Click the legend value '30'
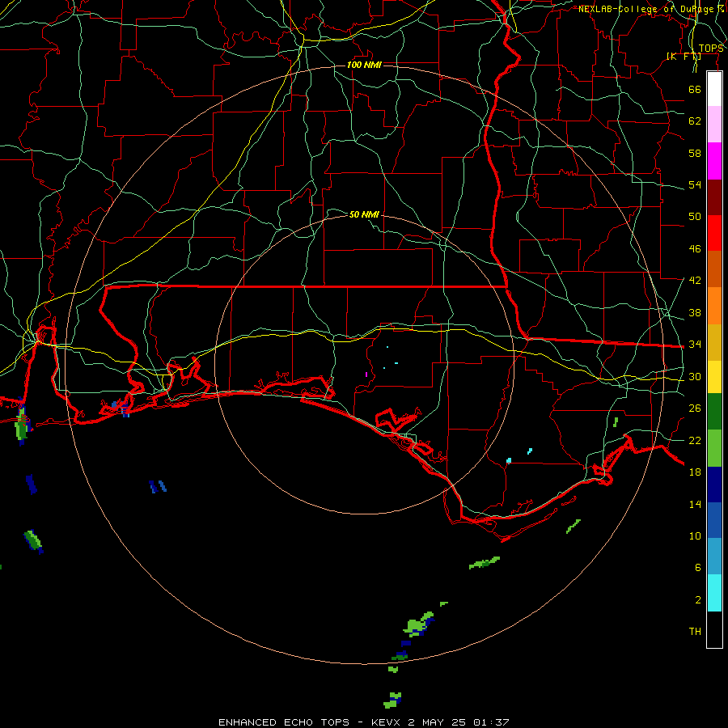The width and height of the screenshot is (728, 728). point(695,376)
